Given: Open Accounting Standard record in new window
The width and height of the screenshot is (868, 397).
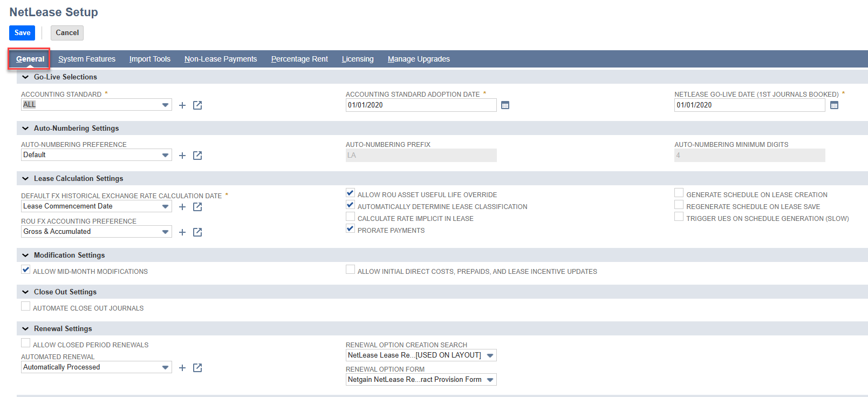Looking at the screenshot, I should (x=197, y=105).
